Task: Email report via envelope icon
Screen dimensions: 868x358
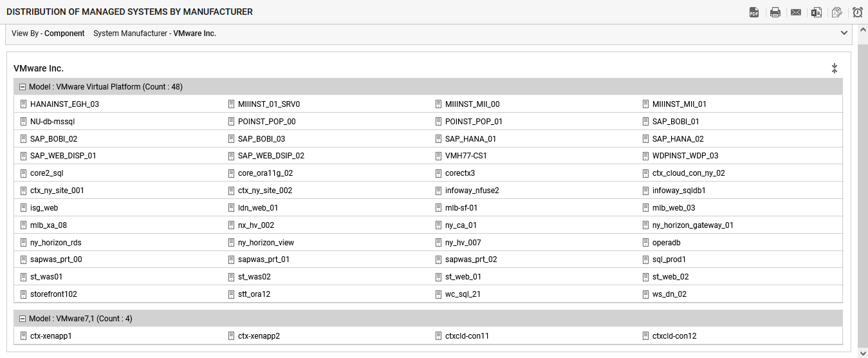Action: (796, 12)
